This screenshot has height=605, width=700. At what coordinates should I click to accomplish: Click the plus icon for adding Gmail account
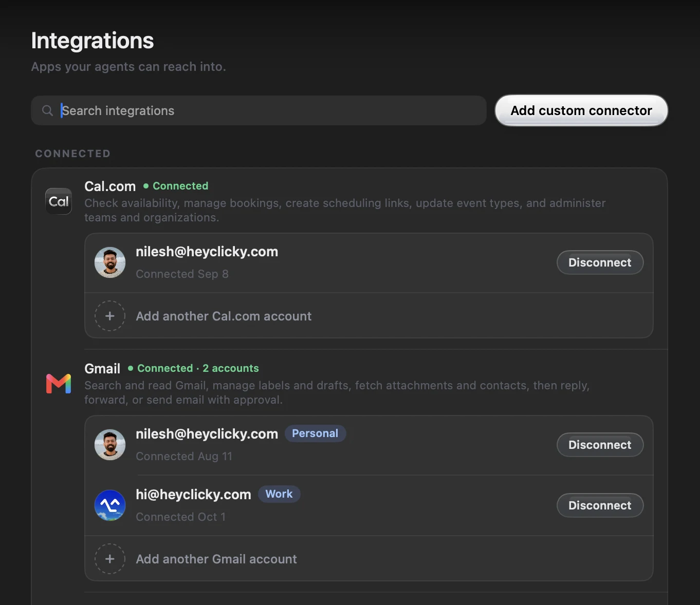[x=110, y=559]
